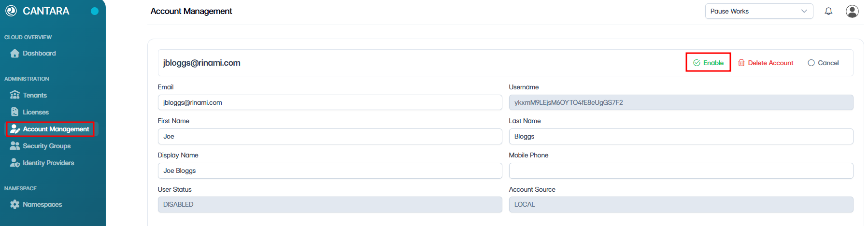This screenshot has width=868, height=226.
Task: Click the First Name label
Action: 173,121
